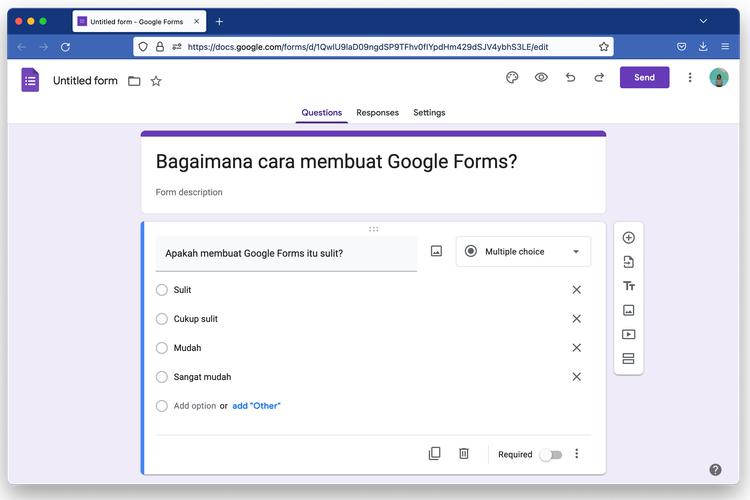The width and height of the screenshot is (750, 500).
Task: Duplicate the current question
Action: [x=434, y=453]
